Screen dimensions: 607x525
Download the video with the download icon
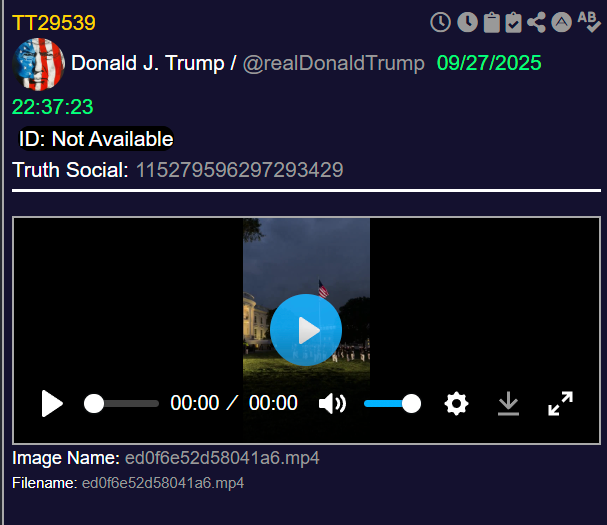(508, 404)
